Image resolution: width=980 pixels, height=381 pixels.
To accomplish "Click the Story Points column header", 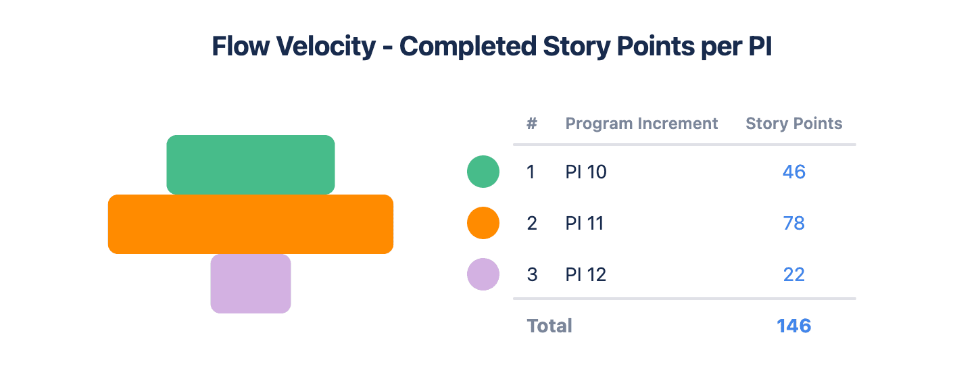I will [x=793, y=124].
